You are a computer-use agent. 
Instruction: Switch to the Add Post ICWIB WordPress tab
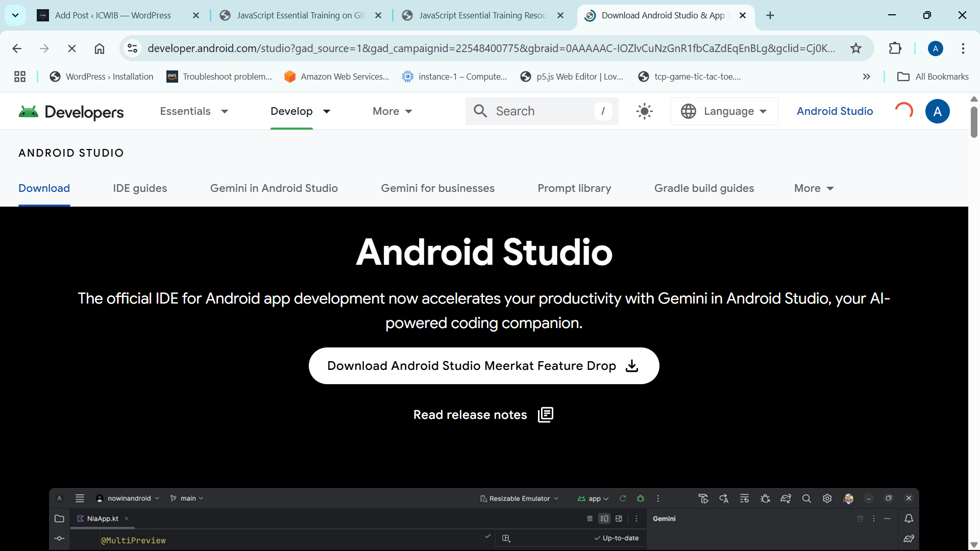tap(118, 15)
